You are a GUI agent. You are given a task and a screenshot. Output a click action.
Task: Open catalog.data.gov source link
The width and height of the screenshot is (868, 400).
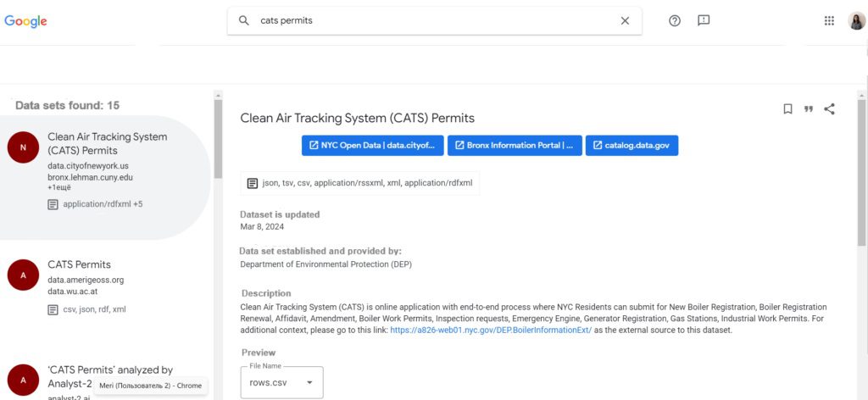coord(632,146)
